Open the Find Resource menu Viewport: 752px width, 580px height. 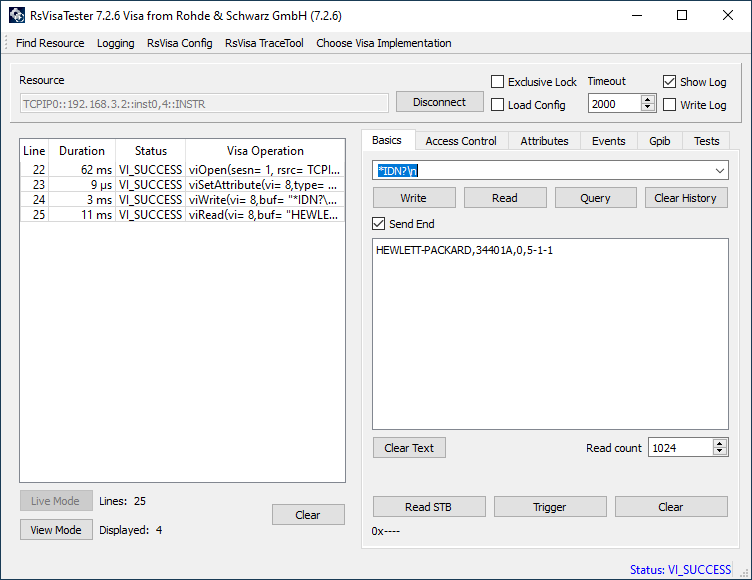click(50, 43)
